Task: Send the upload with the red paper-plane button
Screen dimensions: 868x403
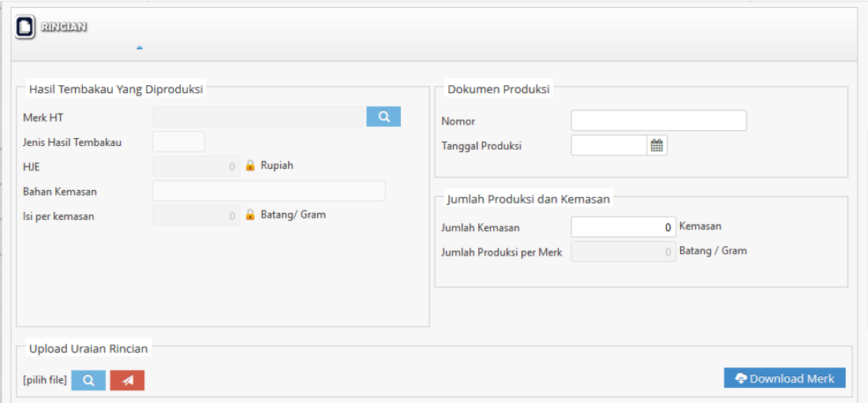Action: pyautogui.click(x=127, y=381)
